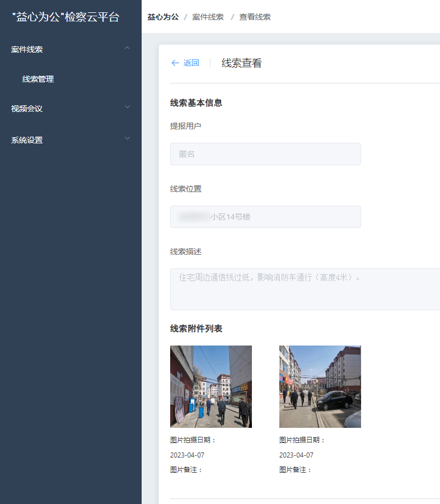Open the first attachment photo thumbnail
This screenshot has width=440, height=504.
point(211,386)
